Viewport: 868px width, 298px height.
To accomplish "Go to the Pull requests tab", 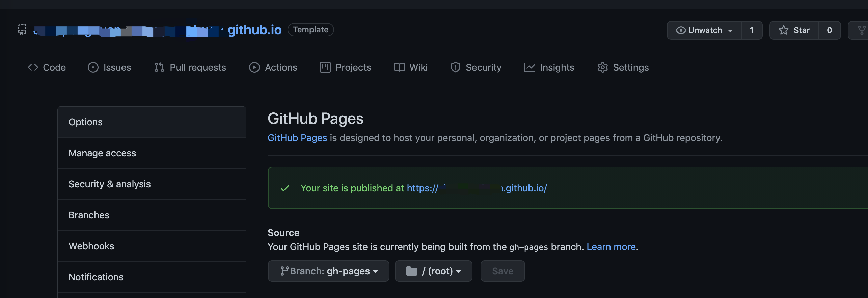I will click(190, 67).
